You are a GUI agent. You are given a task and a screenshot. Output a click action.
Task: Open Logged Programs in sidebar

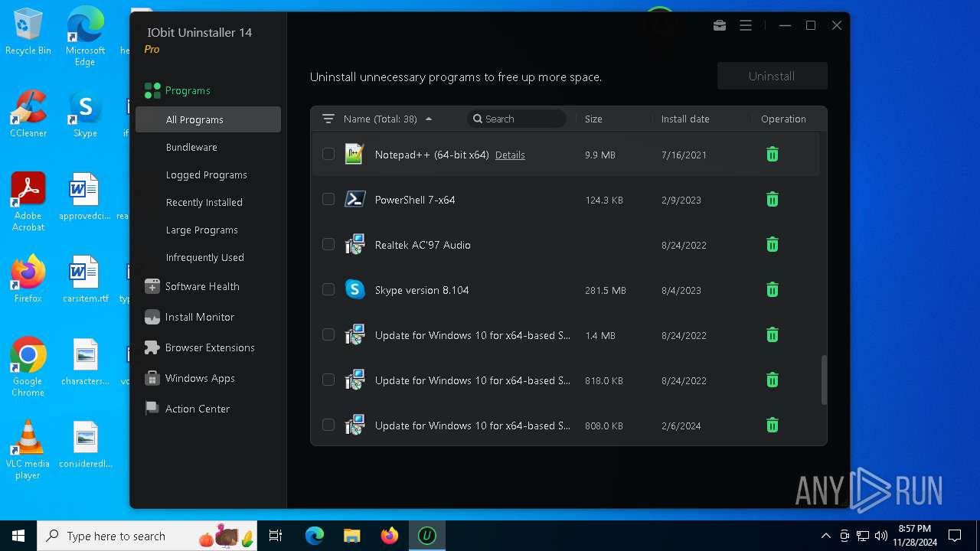click(x=208, y=174)
